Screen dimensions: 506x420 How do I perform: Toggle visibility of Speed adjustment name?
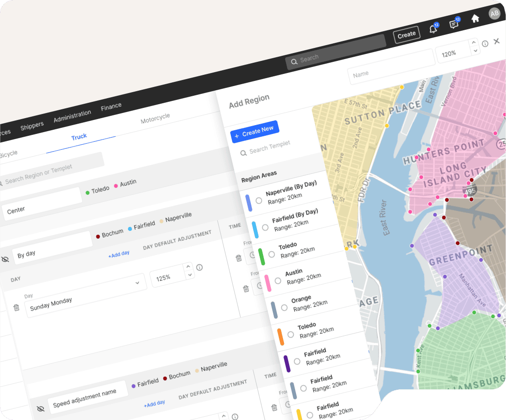[40, 409]
